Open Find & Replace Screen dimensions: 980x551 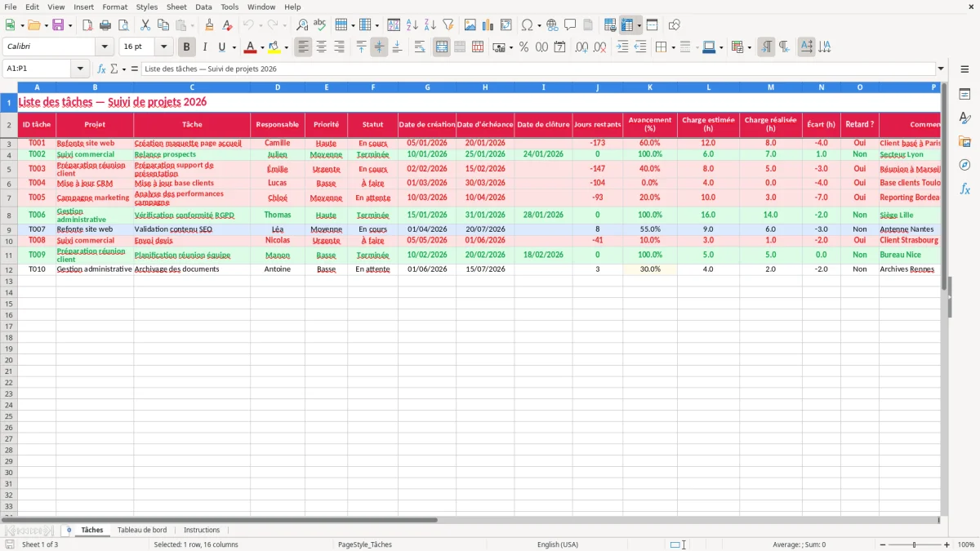point(302,25)
